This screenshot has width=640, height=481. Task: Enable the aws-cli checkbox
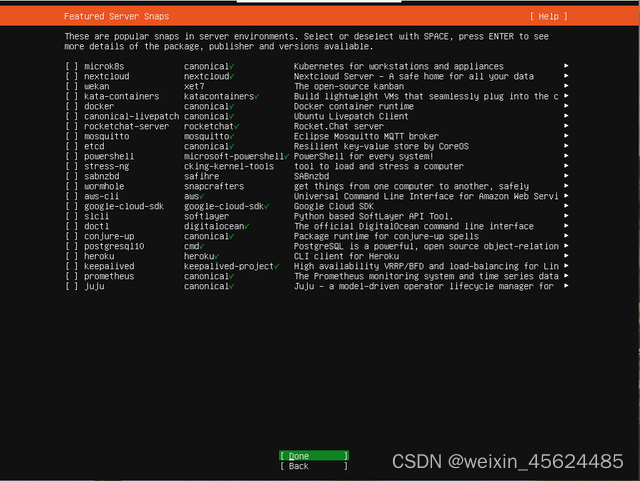click(x=71, y=196)
